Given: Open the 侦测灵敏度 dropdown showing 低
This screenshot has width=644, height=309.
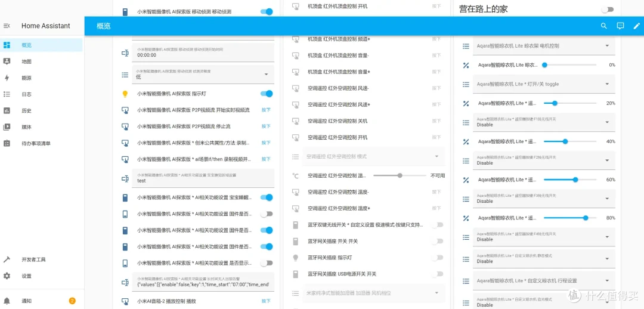Looking at the screenshot, I should point(203,75).
